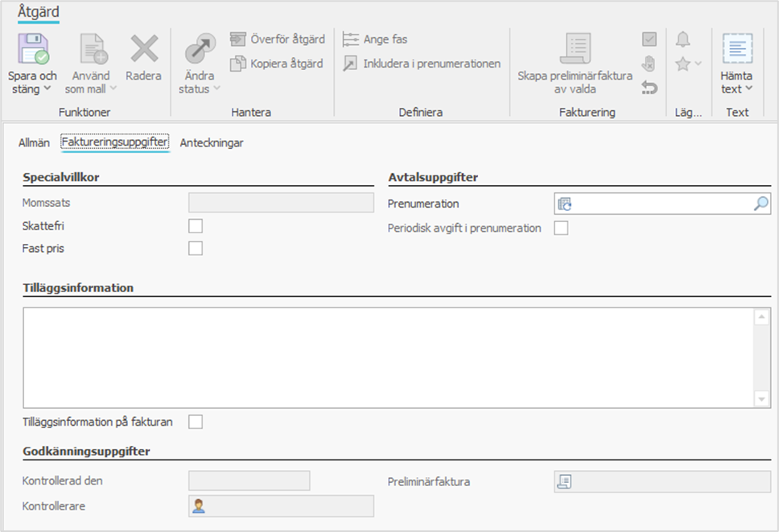Click the Ange fas icon
This screenshot has width=779, height=532.
(351, 39)
